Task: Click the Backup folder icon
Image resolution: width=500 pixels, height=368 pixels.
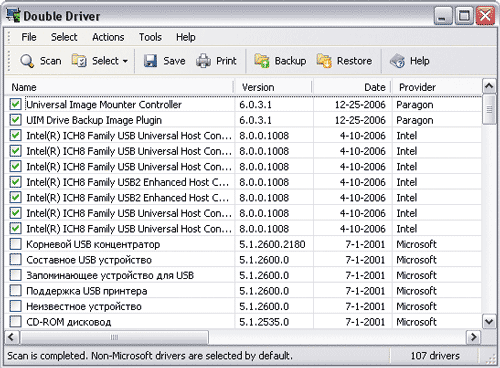Action: point(262,61)
